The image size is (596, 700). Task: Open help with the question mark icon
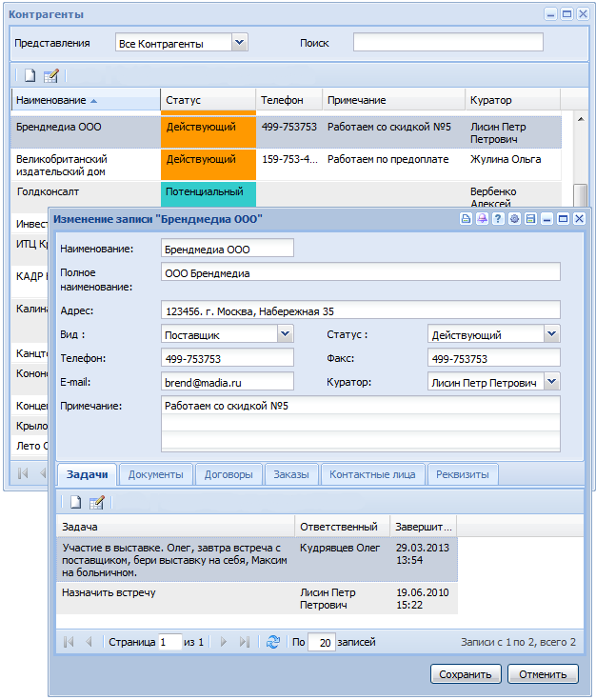click(x=498, y=219)
